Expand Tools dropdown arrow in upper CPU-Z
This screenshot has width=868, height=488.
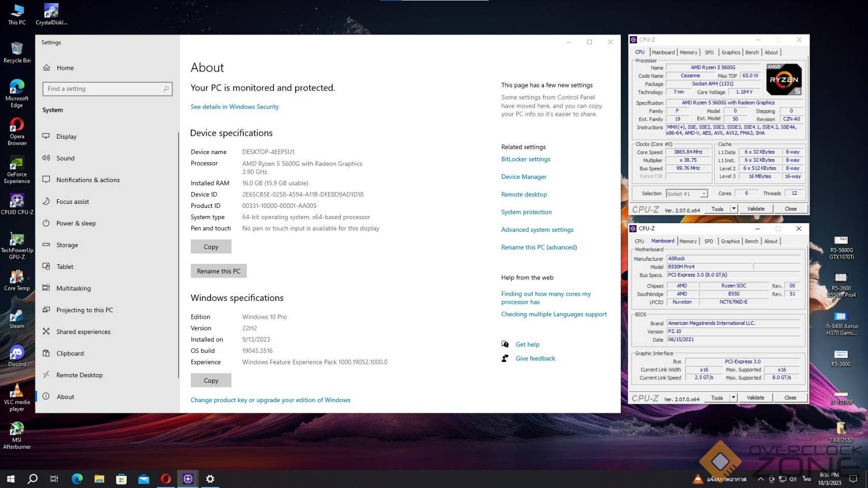coord(734,209)
